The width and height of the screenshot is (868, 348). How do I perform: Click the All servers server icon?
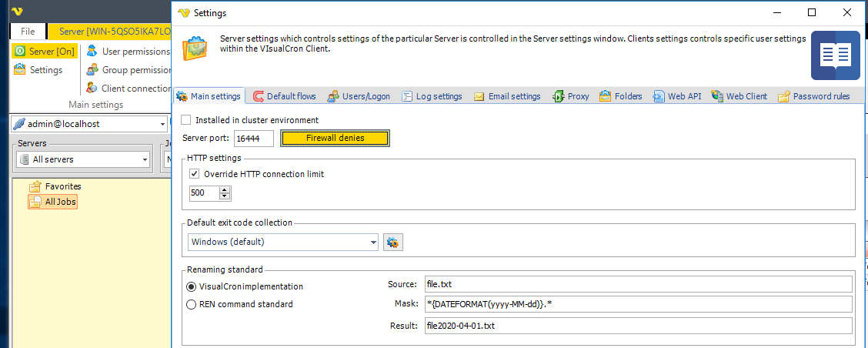[x=25, y=159]
